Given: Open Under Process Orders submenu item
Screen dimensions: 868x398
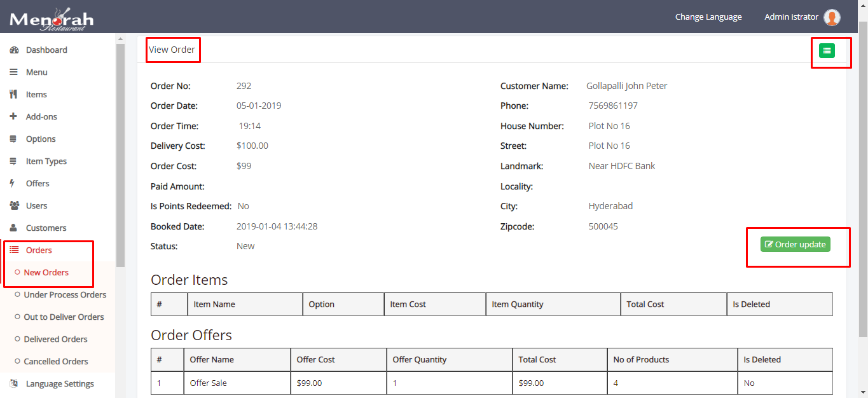Looking at the screenshot, I should [x=65, y=295].
